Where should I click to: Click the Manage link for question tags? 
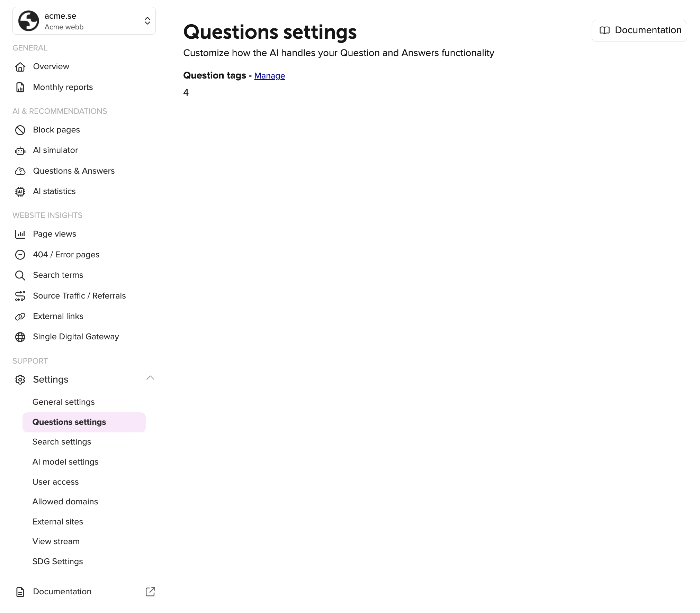tap(269, 76)
